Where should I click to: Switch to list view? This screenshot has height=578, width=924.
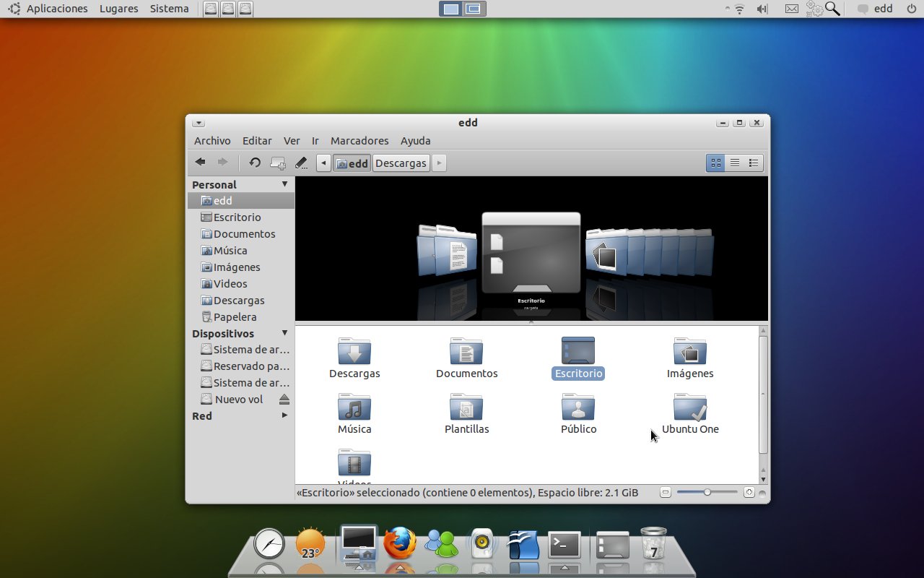(x=735, y=163)
